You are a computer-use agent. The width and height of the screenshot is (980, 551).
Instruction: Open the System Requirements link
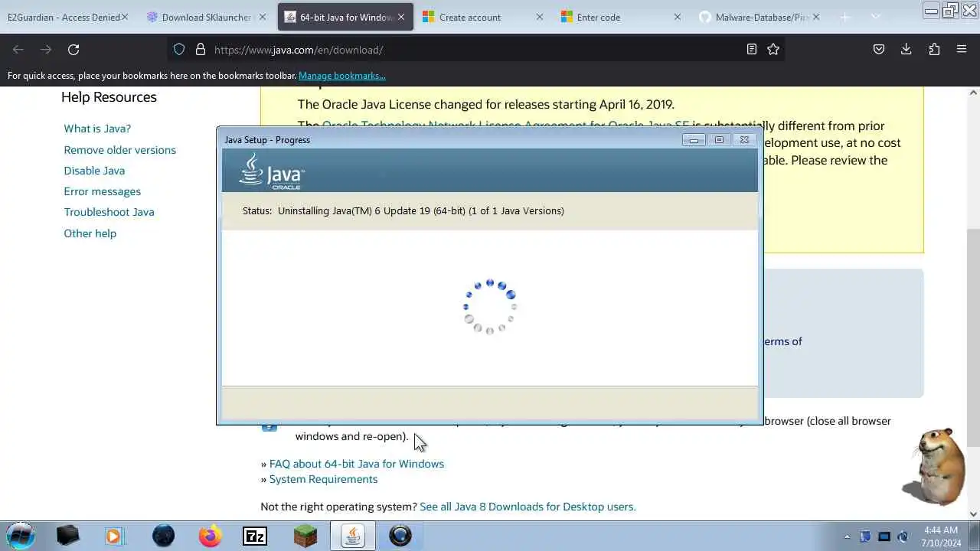coord(323,479)
